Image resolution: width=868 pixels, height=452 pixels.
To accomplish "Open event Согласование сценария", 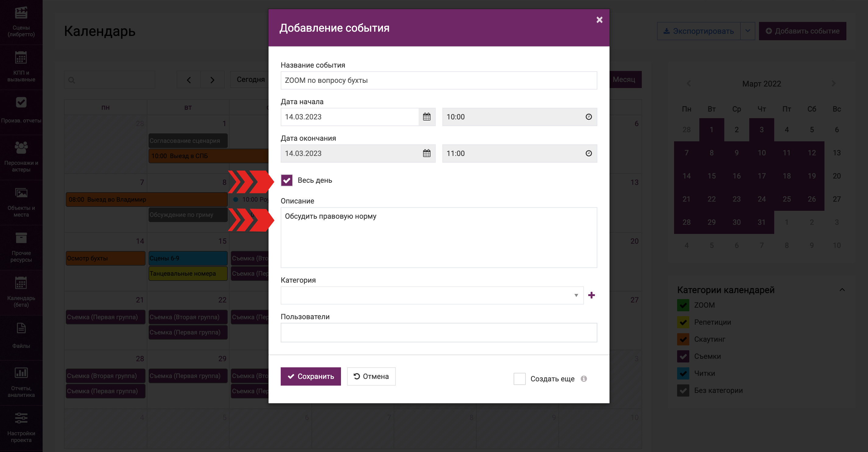I will coord(188,140).
